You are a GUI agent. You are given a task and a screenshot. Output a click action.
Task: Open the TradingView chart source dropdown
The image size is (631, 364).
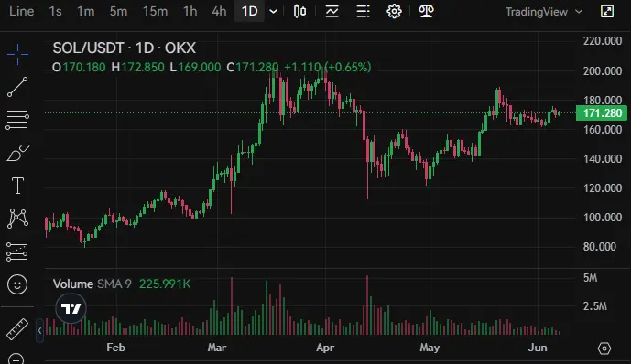(x=544, y=12)
